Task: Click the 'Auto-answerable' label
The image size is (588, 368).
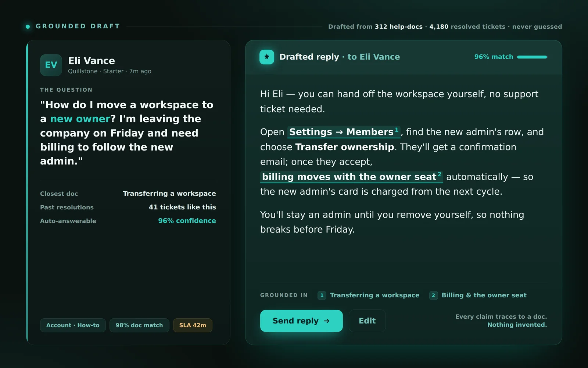Action: (68, 221)
